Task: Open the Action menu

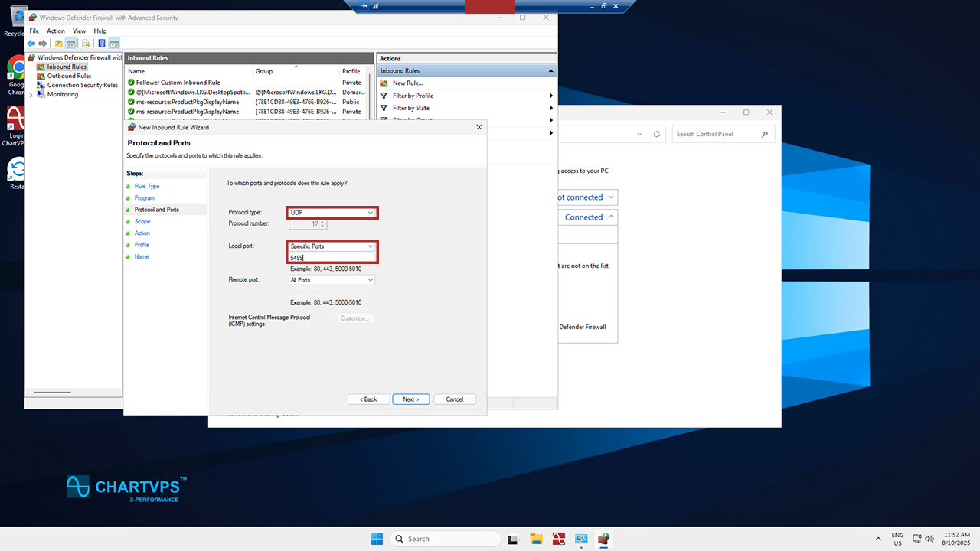Action: pyautogui.click(x=56, y=31)
